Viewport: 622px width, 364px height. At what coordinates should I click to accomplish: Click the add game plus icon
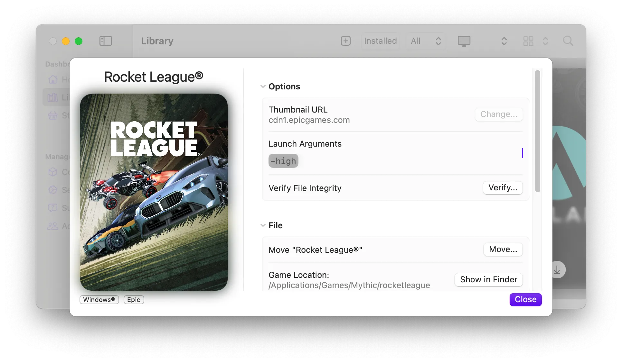(x=345, y=41)
